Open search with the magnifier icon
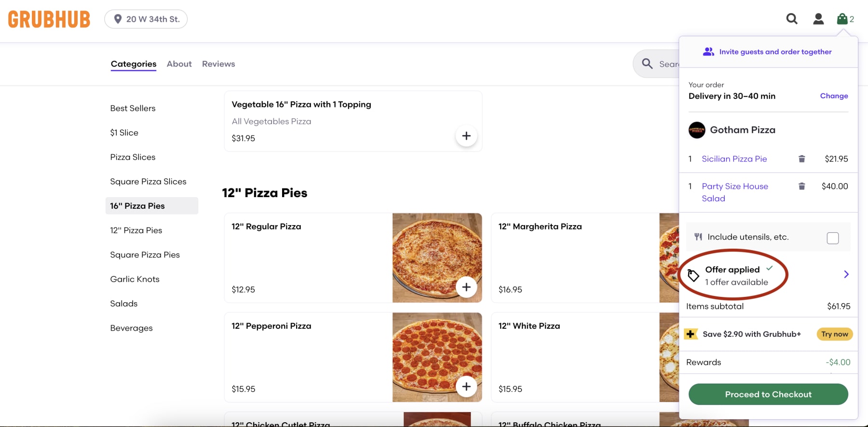 point(792,19)
